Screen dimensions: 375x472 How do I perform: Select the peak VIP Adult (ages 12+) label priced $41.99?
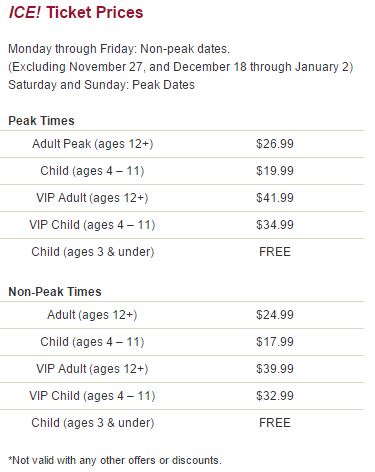(92, 198)
